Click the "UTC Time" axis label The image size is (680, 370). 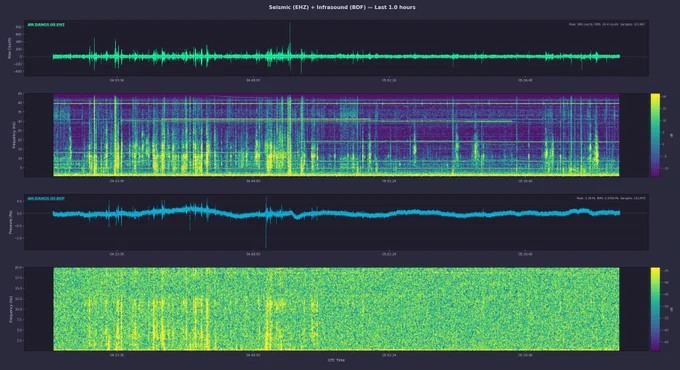click(x=336, y=360)
